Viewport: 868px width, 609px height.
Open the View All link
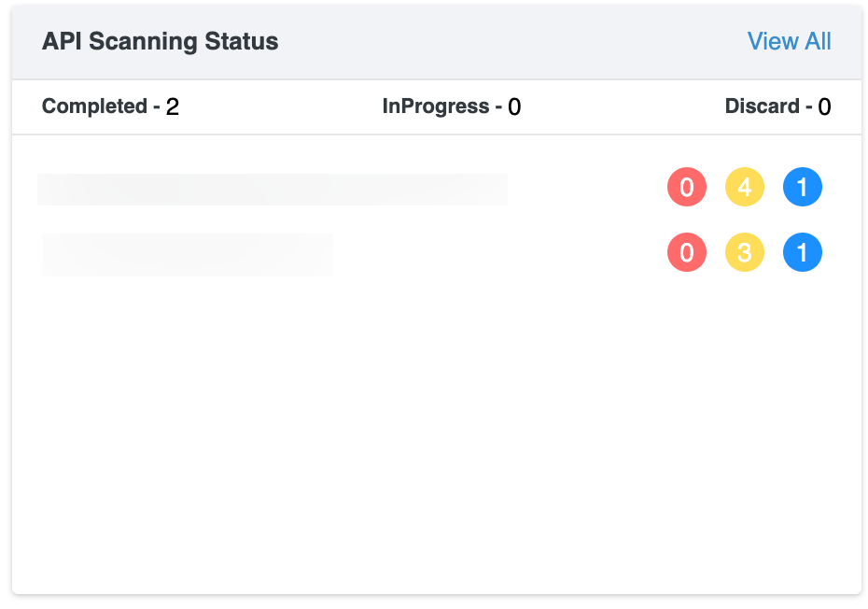pos(789,42)
